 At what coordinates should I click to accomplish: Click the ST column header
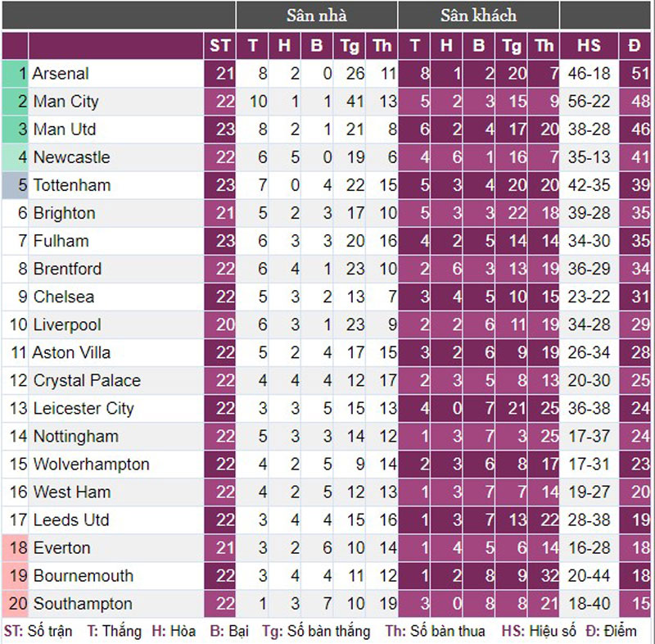(x=219, y=46)
